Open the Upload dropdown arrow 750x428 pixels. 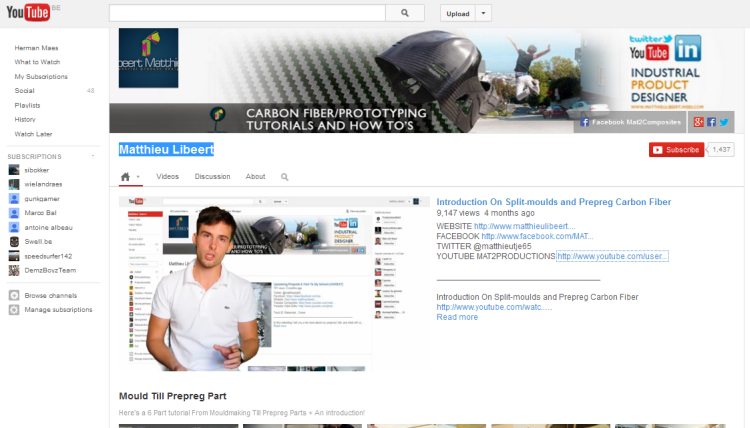click(483, 13)
